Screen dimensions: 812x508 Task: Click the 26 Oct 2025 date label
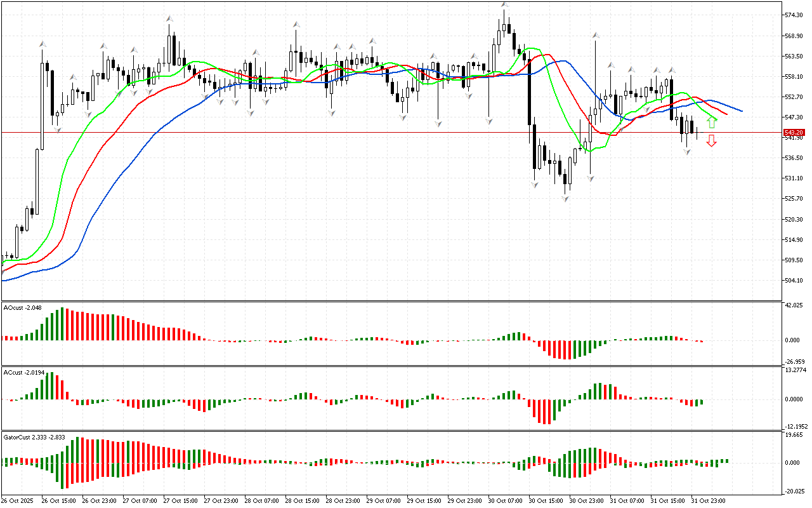coord(18,500)
